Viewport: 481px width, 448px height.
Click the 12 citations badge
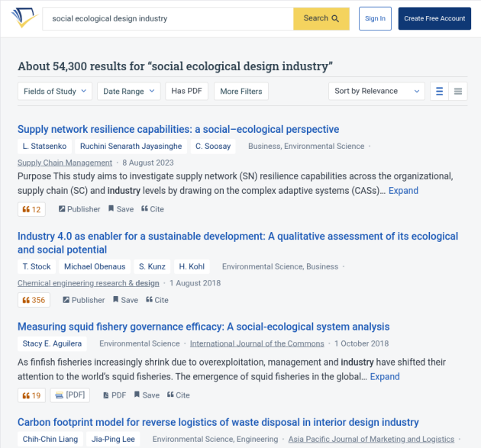(x=31, y=209)
